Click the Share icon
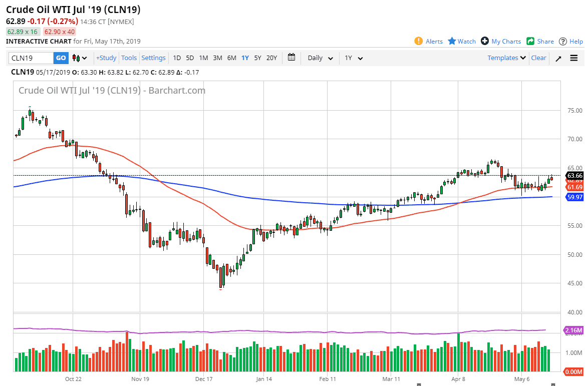Screen dimensions: 588x386 pyautogui.click(x=530, y=41)
